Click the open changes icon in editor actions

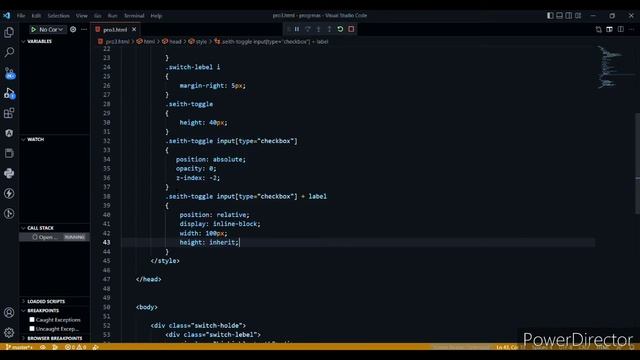(599, 29)
